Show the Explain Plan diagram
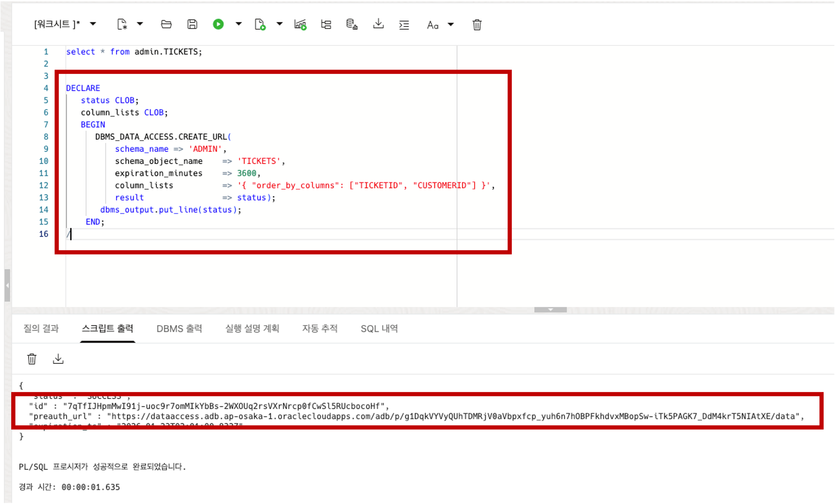Image resolution: width=835 pixels, height=504 pixels. pyautogui.click(x=326, y=24)
